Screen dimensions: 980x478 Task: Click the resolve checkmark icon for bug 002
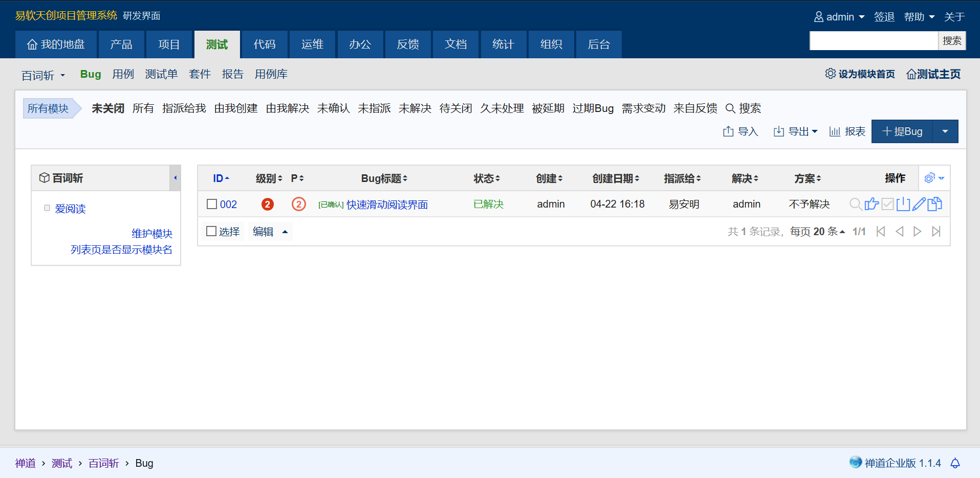click(887, 204)
